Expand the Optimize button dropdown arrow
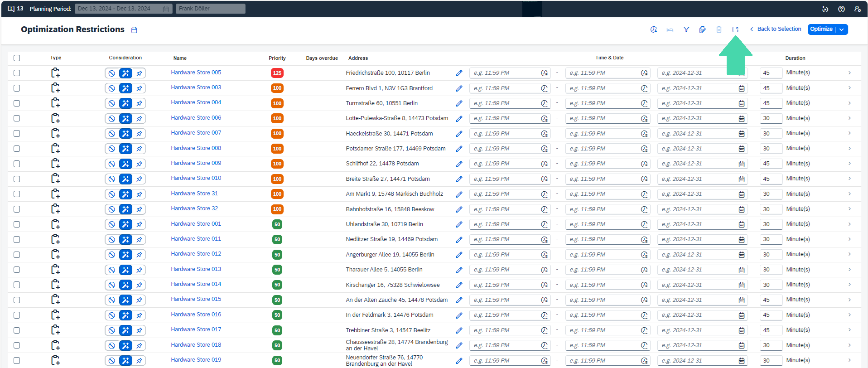The width and height of the screenshot is (868, 368). [x=842, y=29]
